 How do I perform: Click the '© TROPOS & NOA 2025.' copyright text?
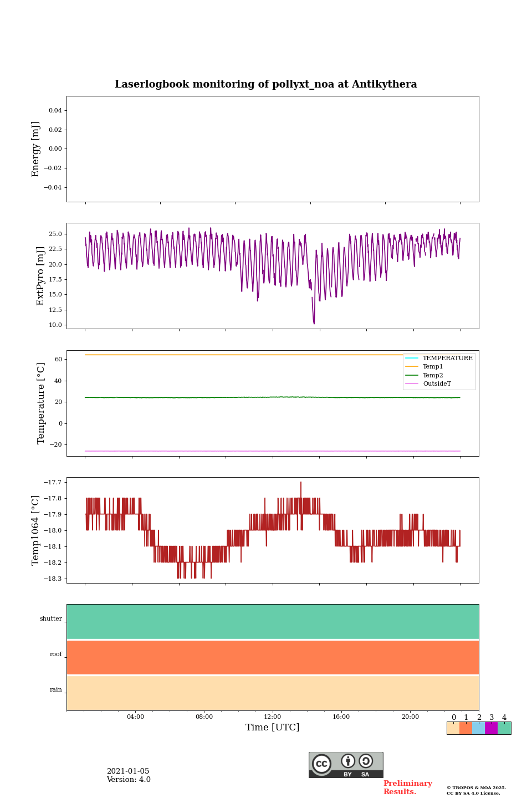(x=477, y=787)
